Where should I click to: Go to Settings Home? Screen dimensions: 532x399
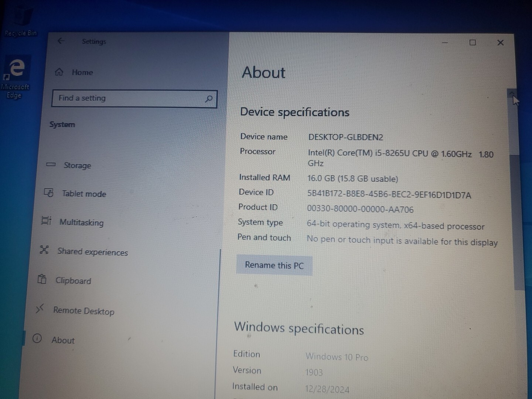(x=82, y=72)
